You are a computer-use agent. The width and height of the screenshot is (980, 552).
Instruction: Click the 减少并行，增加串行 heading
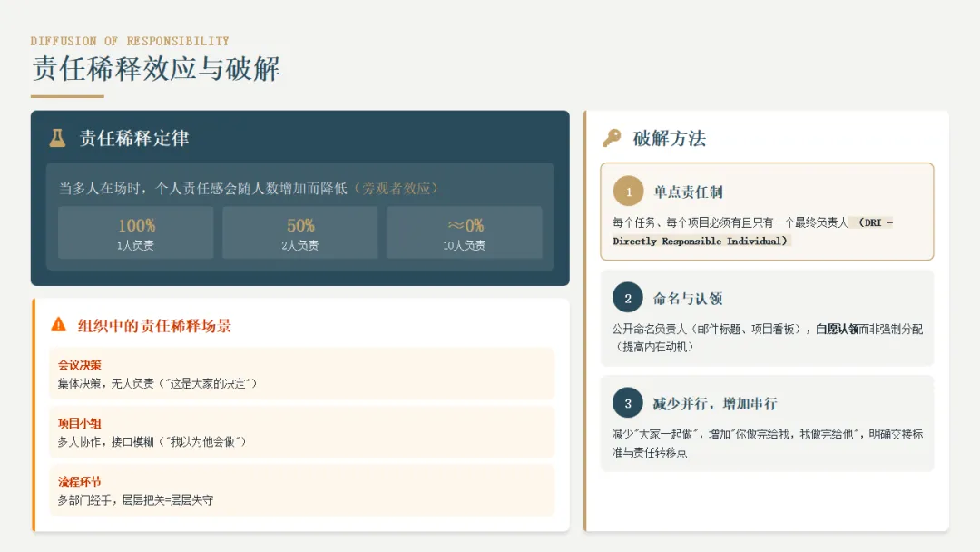(x=715, y=404)
